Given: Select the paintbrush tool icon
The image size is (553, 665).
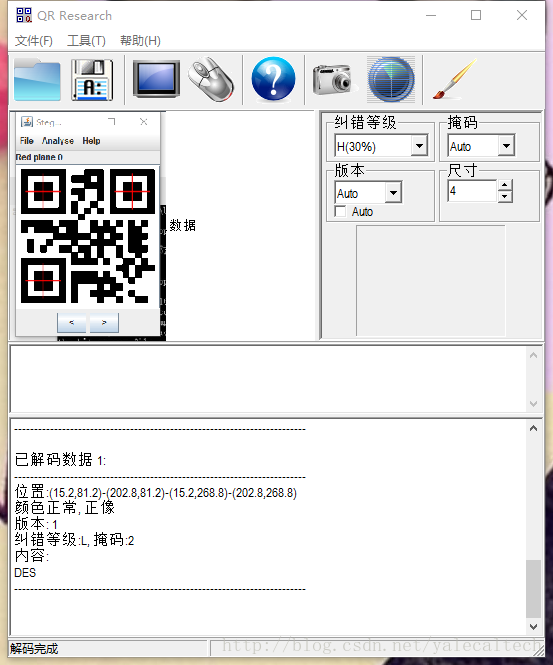Looking at the screenshot, I should point(455,79).
